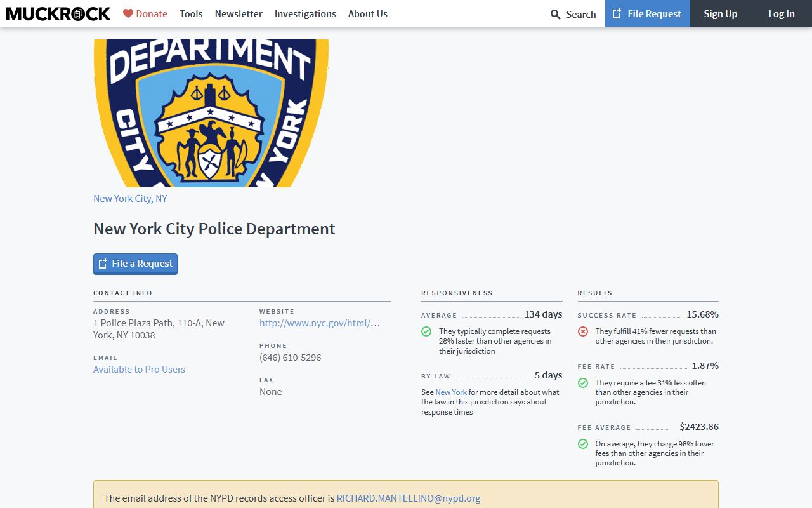Open the nyc.gov website link
Screen dimensions: 812x508
coord(320,323)
